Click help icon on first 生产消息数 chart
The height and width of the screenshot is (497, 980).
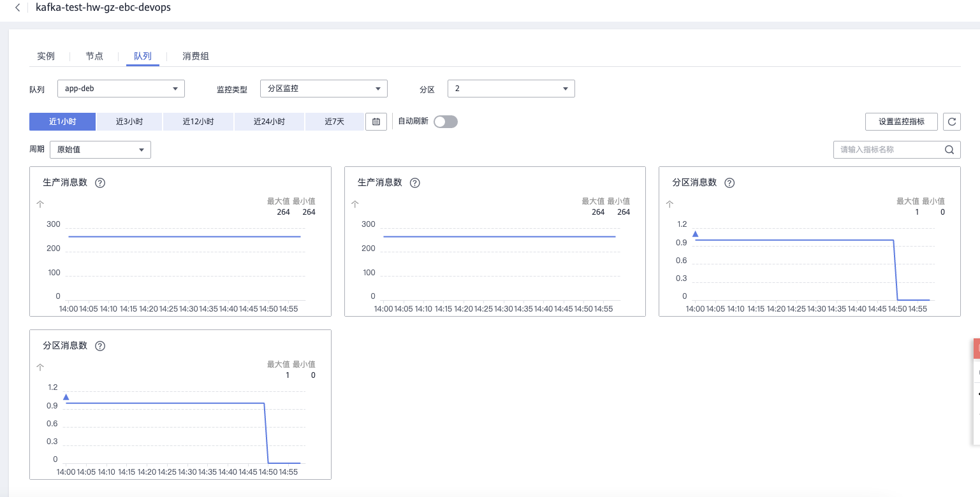pyautogui.click(x=99, y=183)
